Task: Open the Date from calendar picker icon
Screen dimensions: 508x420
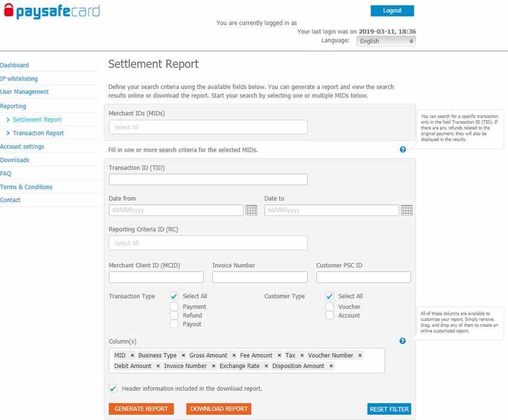Action: 252,210
